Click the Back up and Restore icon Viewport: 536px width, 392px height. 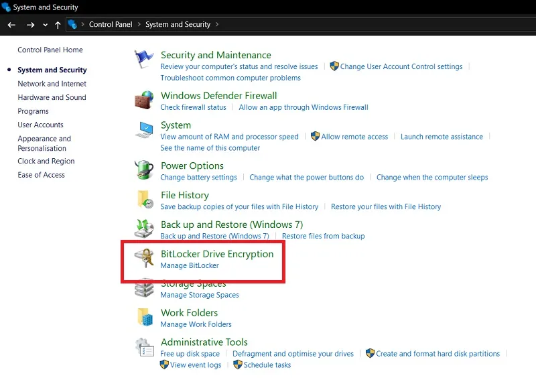pyautogui.click(x=144, y=228)
